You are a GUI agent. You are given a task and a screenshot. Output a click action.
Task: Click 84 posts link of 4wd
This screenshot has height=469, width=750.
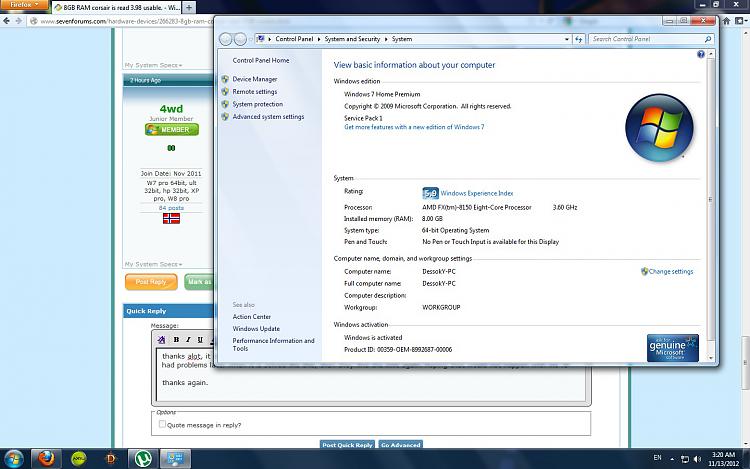pyautogui.click(x=171, y=208)
